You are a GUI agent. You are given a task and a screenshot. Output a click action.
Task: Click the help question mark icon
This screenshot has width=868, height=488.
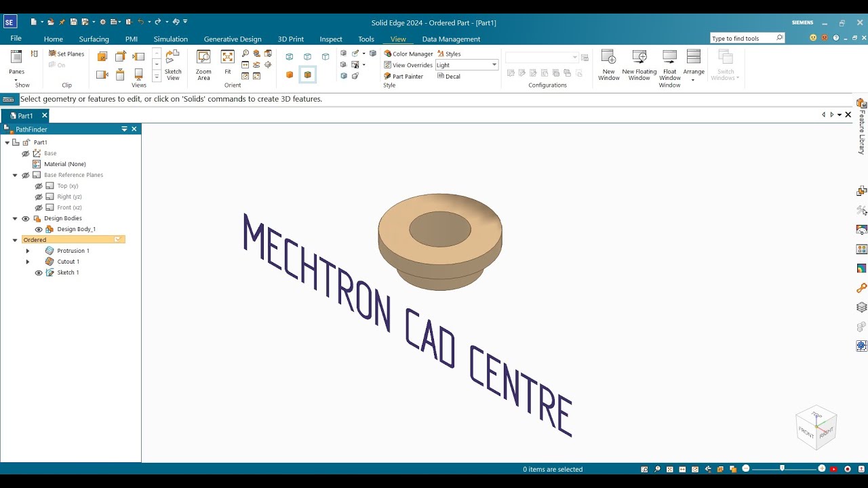pos(836,38)
